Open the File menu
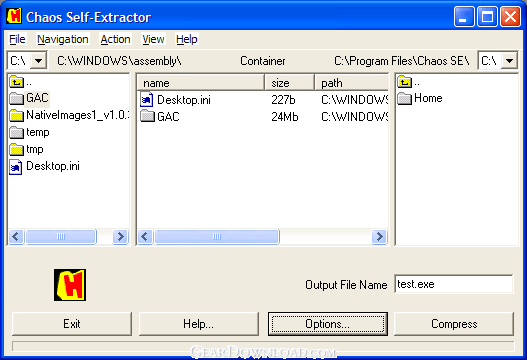 pyautogui.click(x=17, y=39)
